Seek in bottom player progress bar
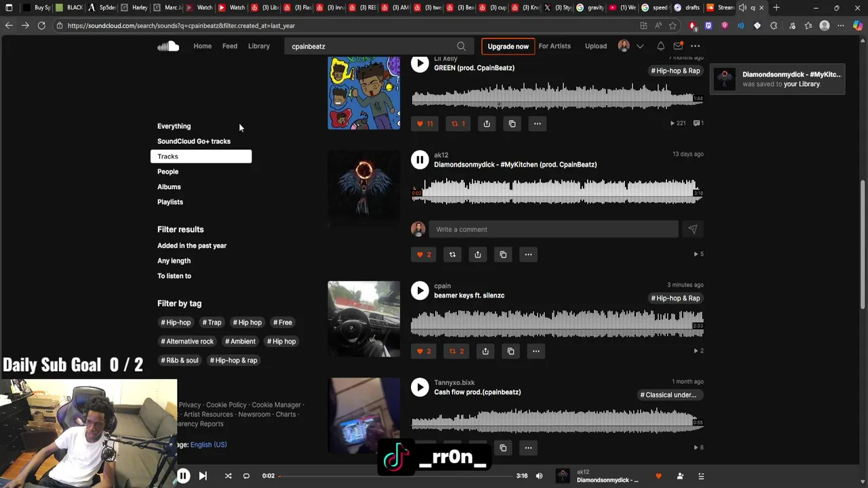This screenshot has width=868, height=488. pos(395,476)
